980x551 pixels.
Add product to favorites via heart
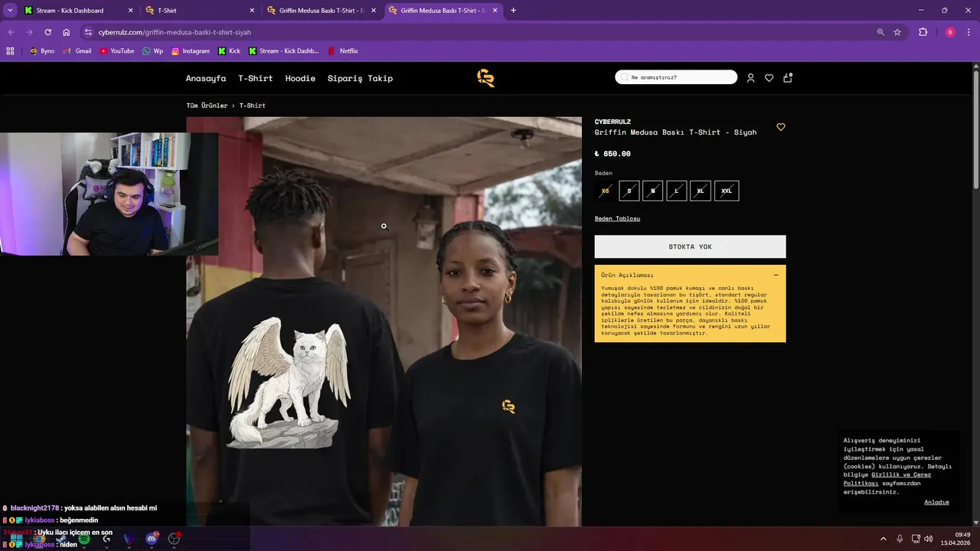(781, 127)
